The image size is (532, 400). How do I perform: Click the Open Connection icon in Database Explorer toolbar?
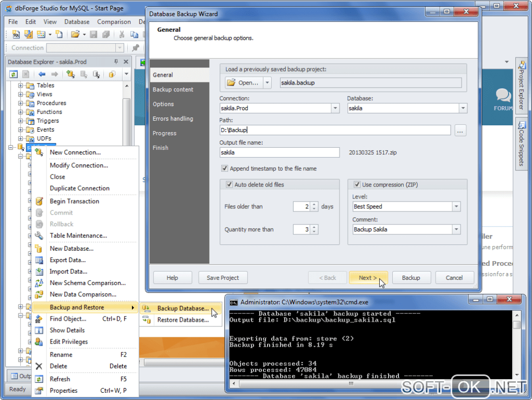pos(83,74)
